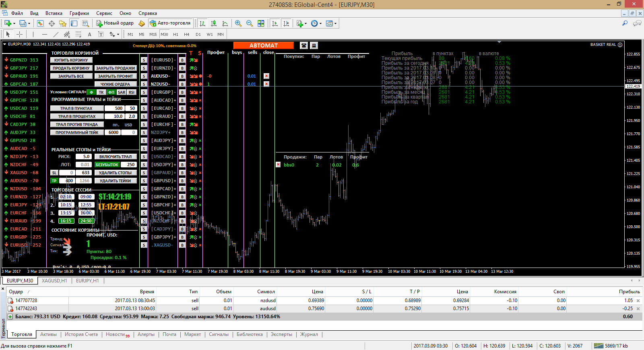Click the Tile Windows icon
The image size is (644, 350).
click(x=261, y=23)
